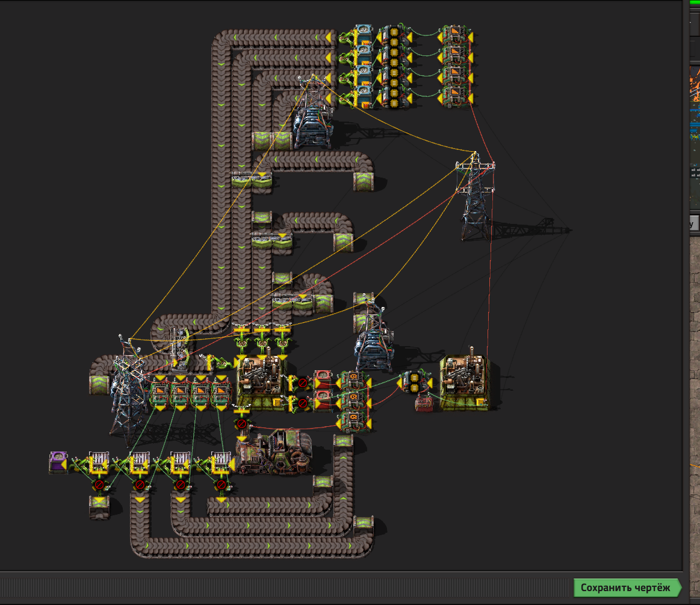Select the rightmost decider combinator left of central assembler
The image size is (700, 605).
pos(221,393)
